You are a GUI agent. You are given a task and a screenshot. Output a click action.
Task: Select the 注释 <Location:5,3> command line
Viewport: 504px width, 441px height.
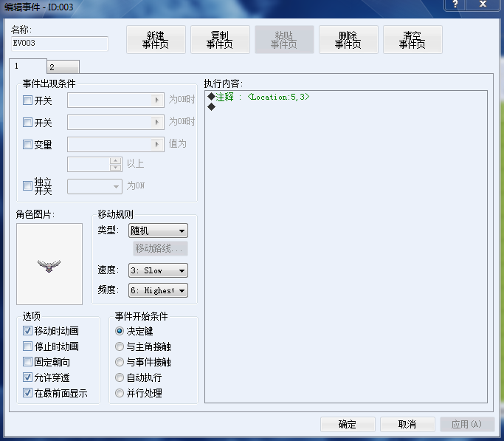click(x=346, y=97)
